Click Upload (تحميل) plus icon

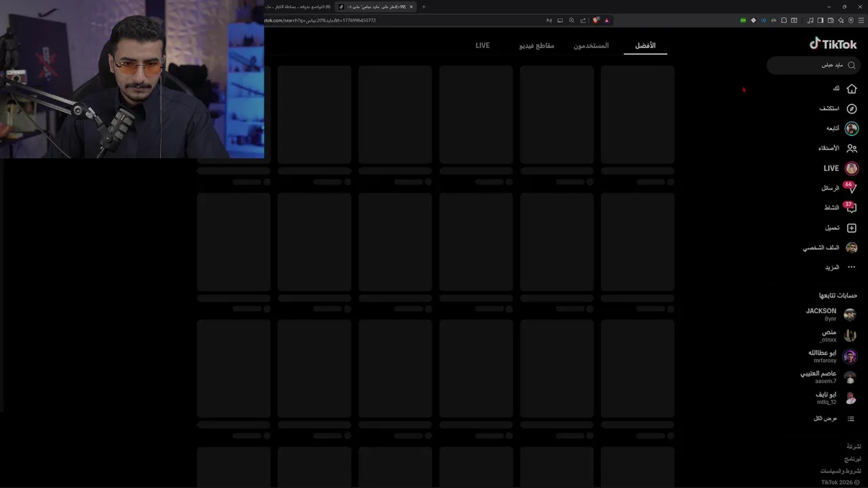pos(852,228)
